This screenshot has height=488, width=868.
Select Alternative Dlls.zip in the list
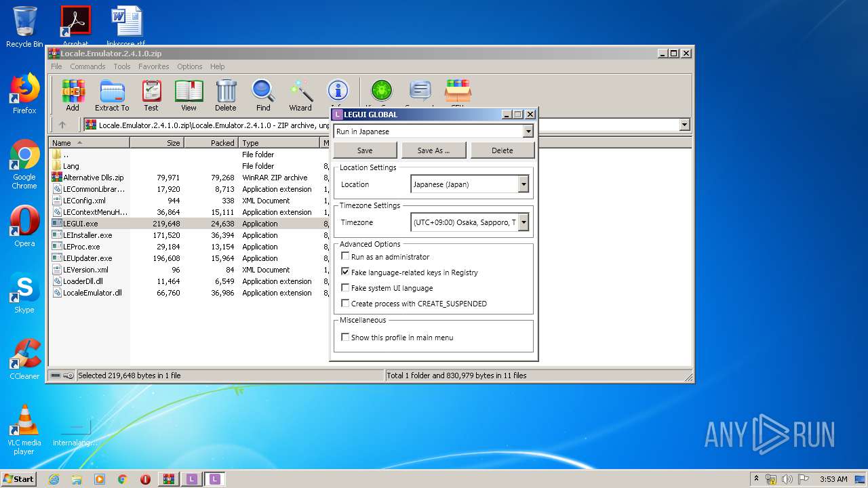pyautogui.click(x=189, y=178)
